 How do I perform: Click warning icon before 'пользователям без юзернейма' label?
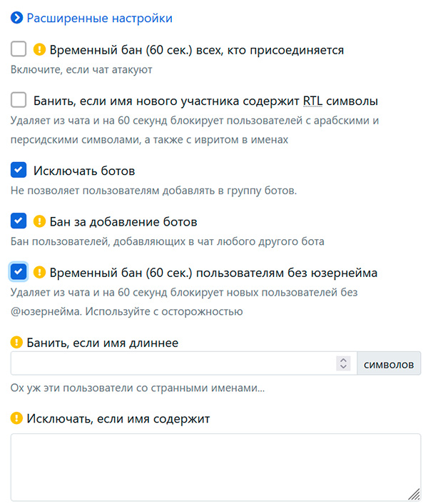39,272
